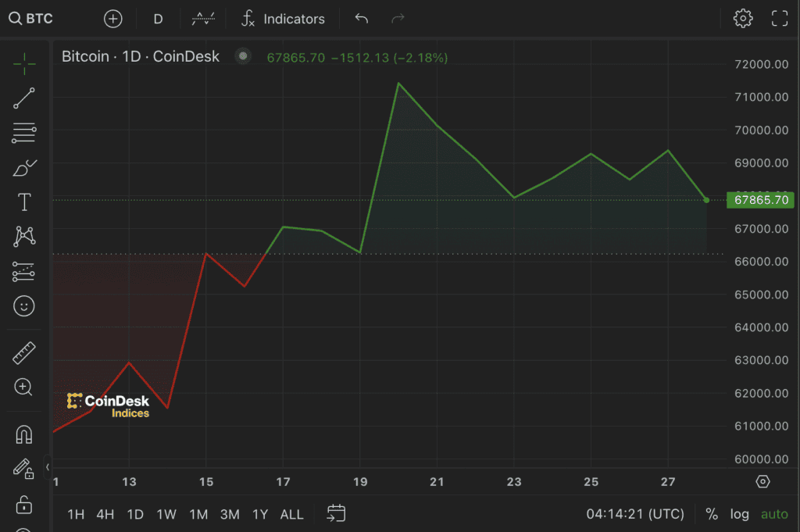The image size is (800, 532).
Task: Select the prediction and measurement tool
Action: coord(23,272)
